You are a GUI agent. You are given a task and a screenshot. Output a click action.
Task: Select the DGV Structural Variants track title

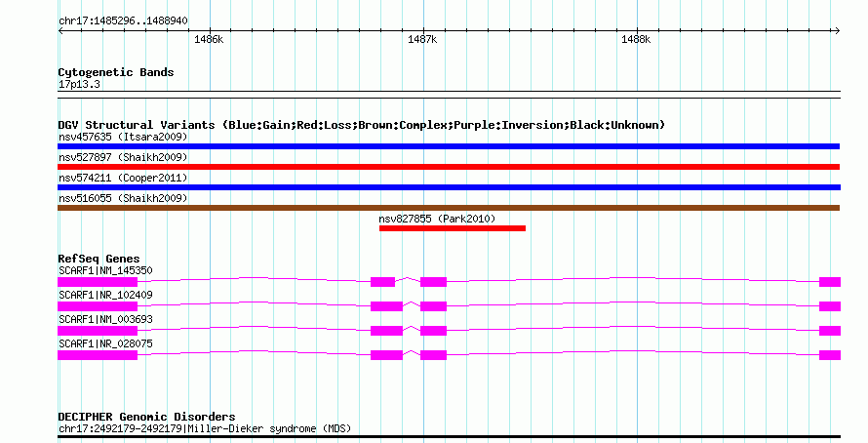coord(361,125)
